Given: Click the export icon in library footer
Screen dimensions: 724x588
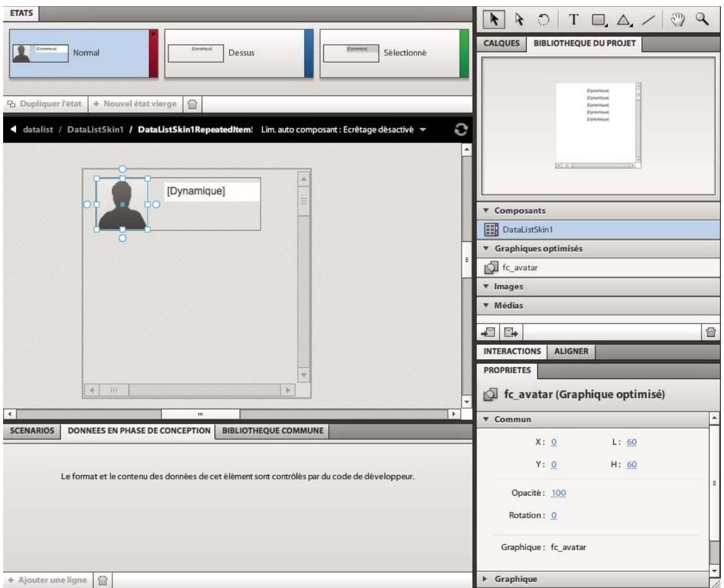Looking at the screenshot, I should coord(511,332).
